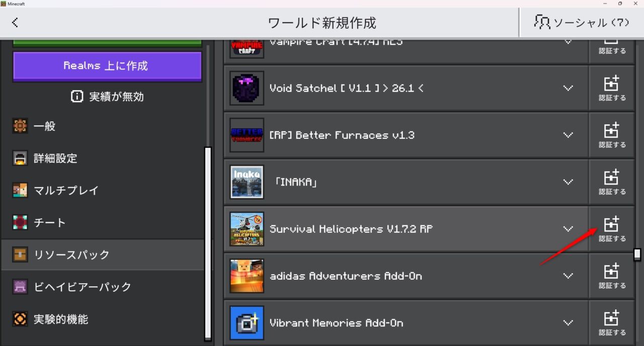The image size is (644, 346).
Task: Click the pack list scrollbar handle
Action: click(x=637, y=254)
